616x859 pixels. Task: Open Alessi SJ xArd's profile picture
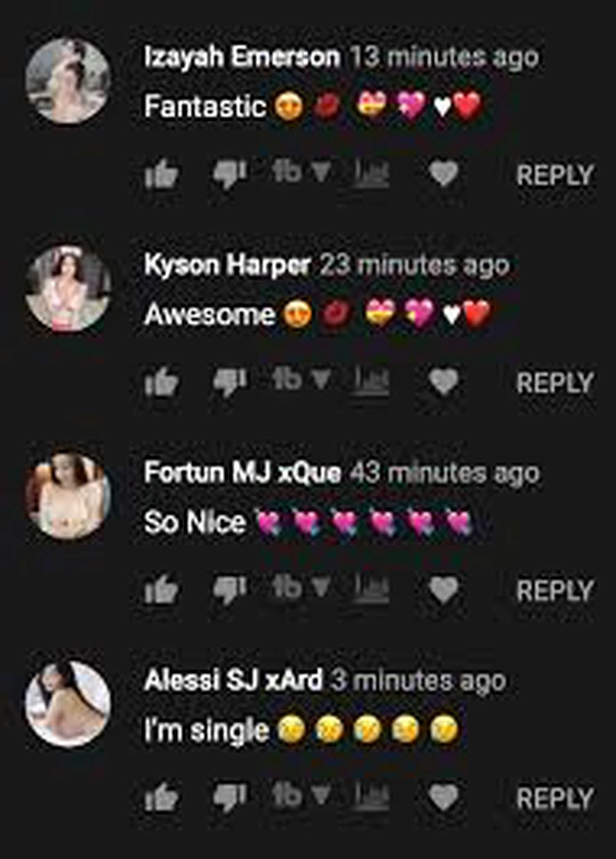tap(68, 704)
